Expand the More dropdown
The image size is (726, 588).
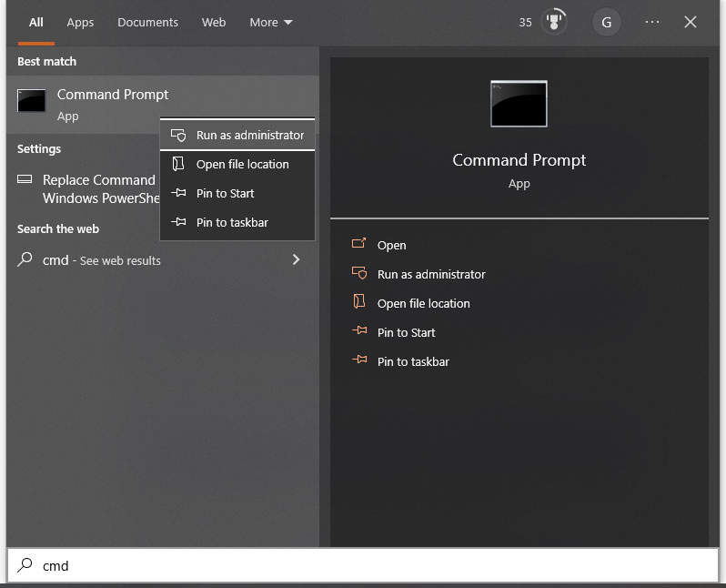point(271,22)
